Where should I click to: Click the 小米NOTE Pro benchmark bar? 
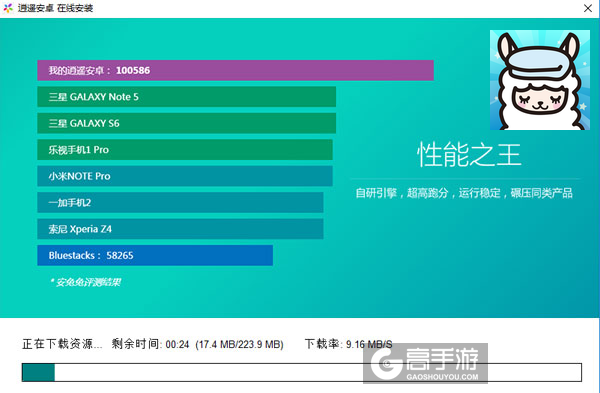point(185,176)
